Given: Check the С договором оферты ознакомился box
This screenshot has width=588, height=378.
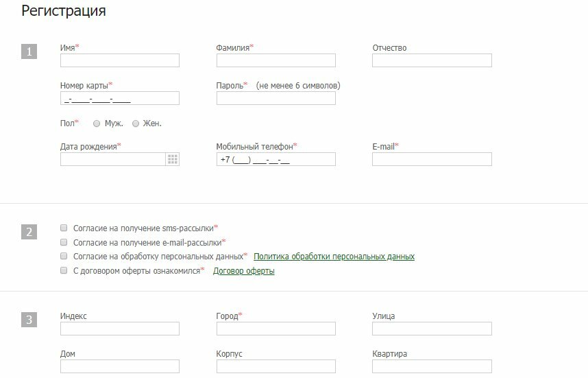Looking at the screenshot, I should pyautogui.click(x=64, y=271).
